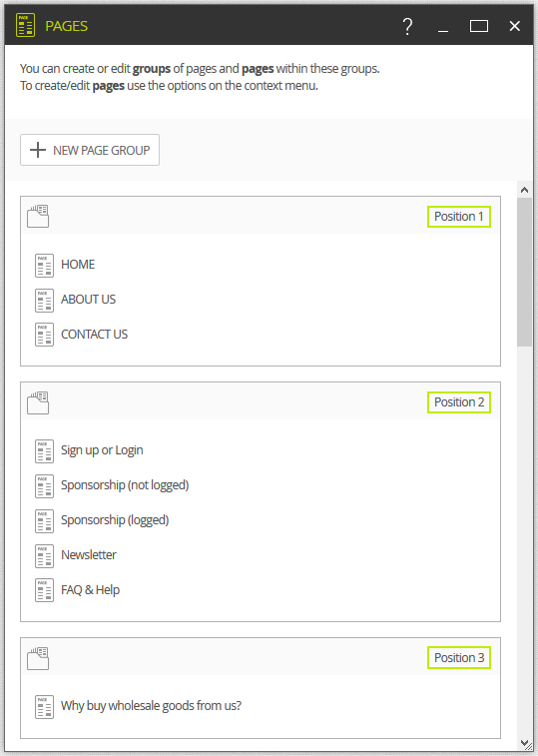Viewport: 538px width, 756px height.
Task: Select the Position 1 label
Action: click(459, 217)
